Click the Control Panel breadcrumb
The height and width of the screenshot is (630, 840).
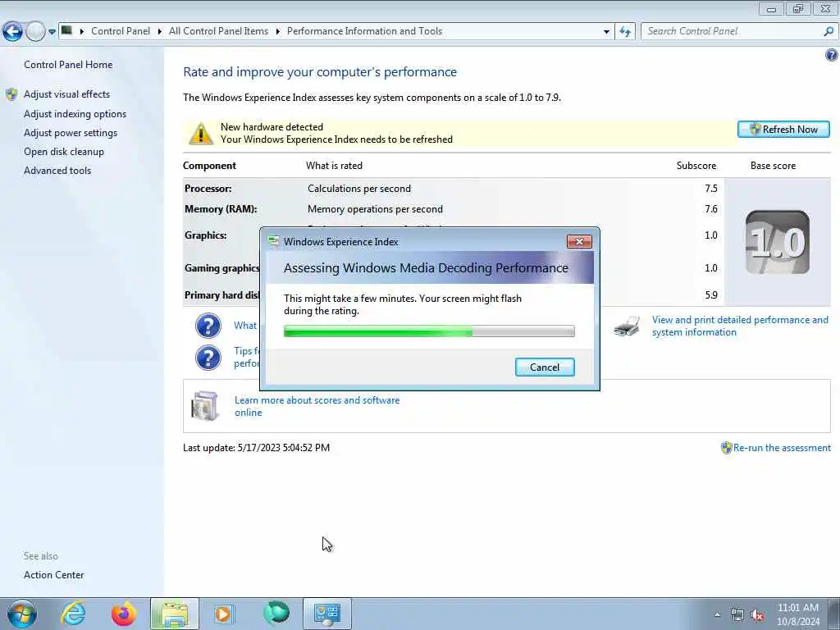121,31
